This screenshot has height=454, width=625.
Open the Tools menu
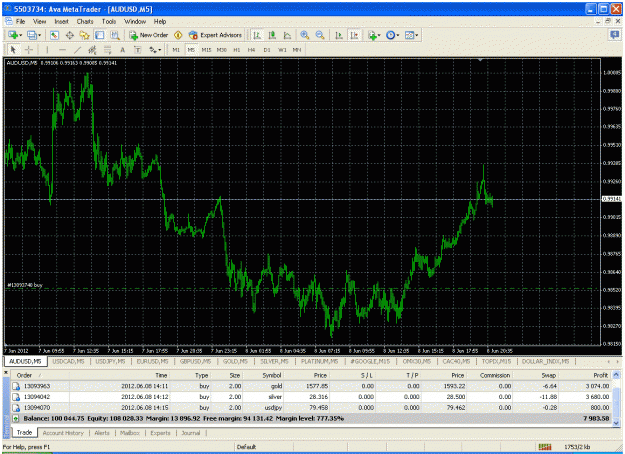tap(109, 22)
